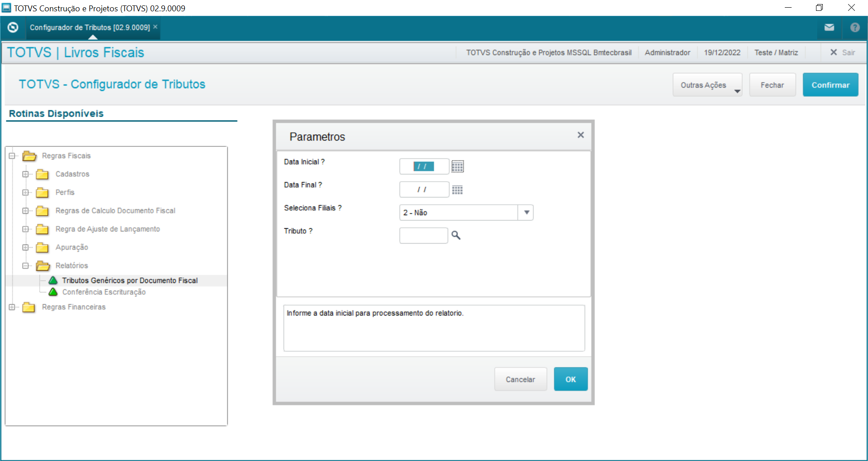Click Regras de Calculo Documento Fiscal folder icon
This screenshot has height=461, width=868.
coord(42,211)
